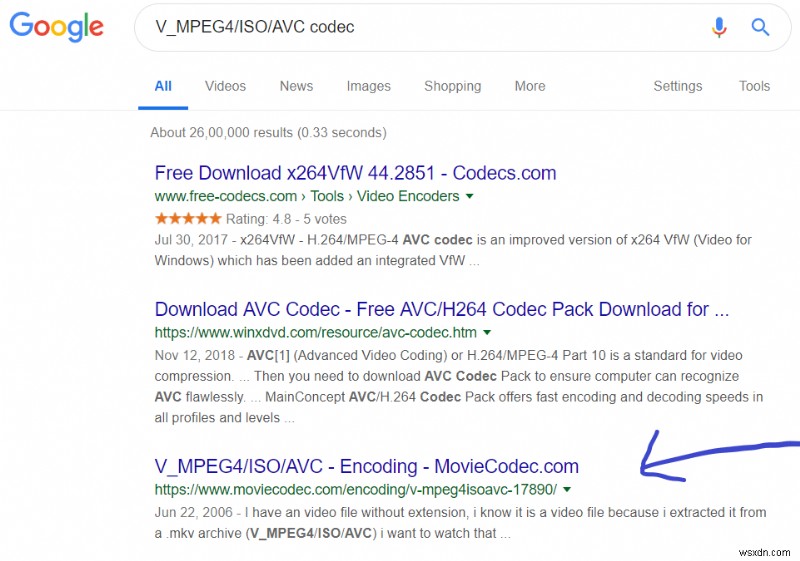Switch to the Videos tab
The height and width of the screenshot is (561, 800).
coord(225,86)
